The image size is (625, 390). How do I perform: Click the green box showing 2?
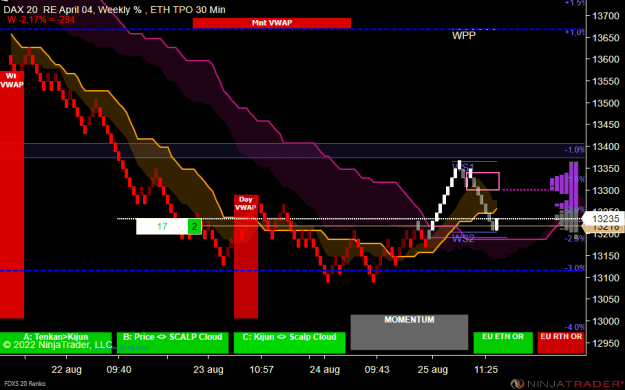coord(195,227)
